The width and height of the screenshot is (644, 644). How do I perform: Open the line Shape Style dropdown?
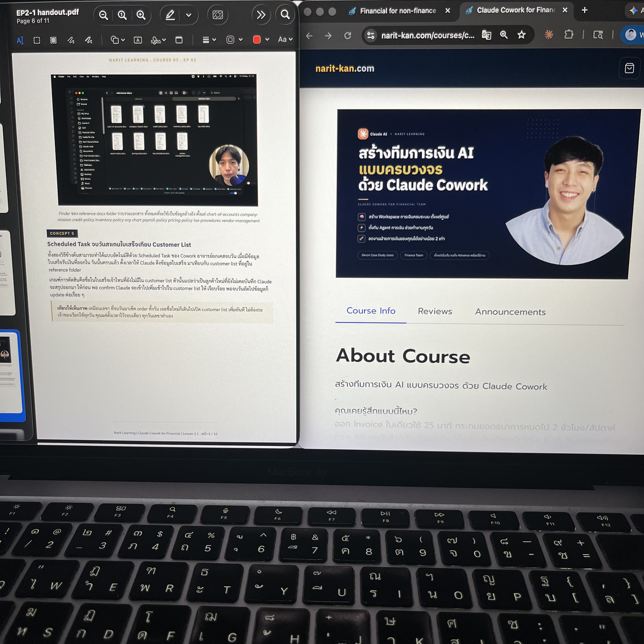[x=209, y=40]
